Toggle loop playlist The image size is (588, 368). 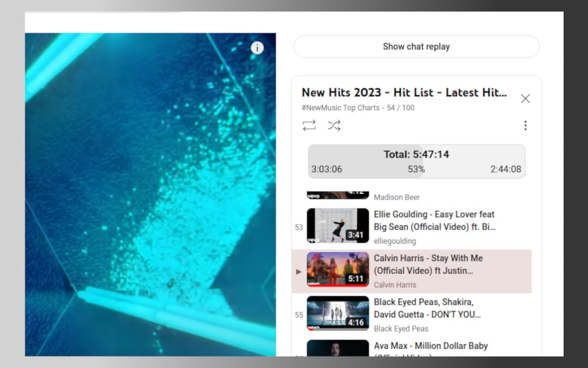click(309, 126)
